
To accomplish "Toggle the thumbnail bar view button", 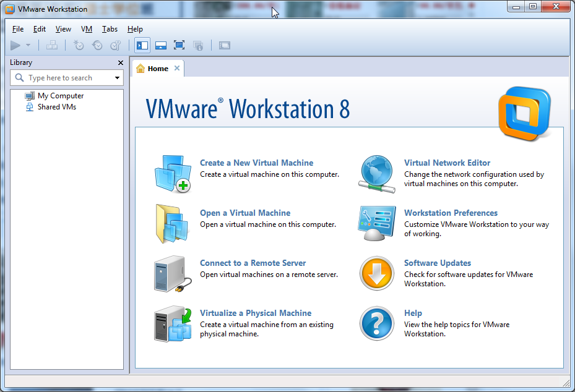I will coord(161,45).
